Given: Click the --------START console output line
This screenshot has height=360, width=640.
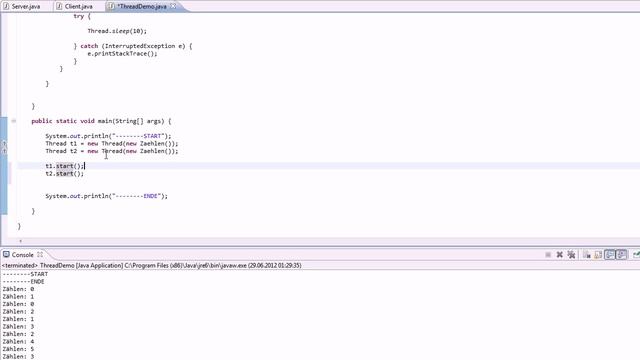Looking at the screenshot, I should tap(25, 274).
